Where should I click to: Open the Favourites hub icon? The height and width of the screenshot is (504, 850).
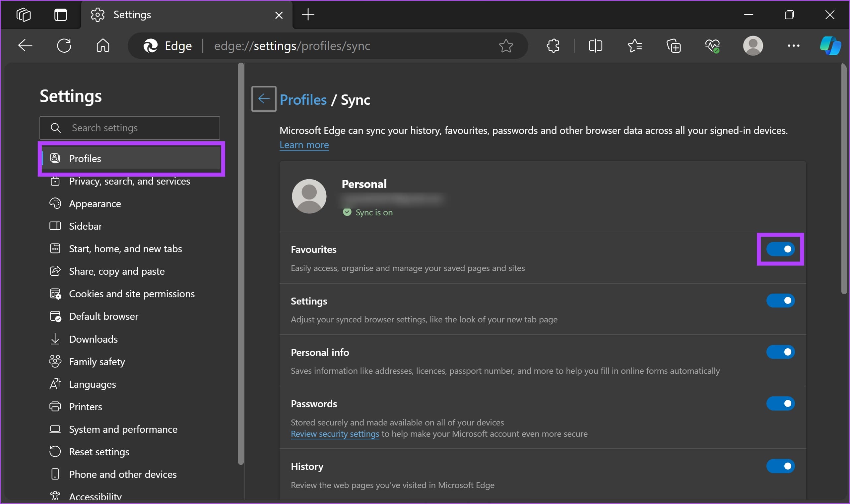tap(635, 45)
